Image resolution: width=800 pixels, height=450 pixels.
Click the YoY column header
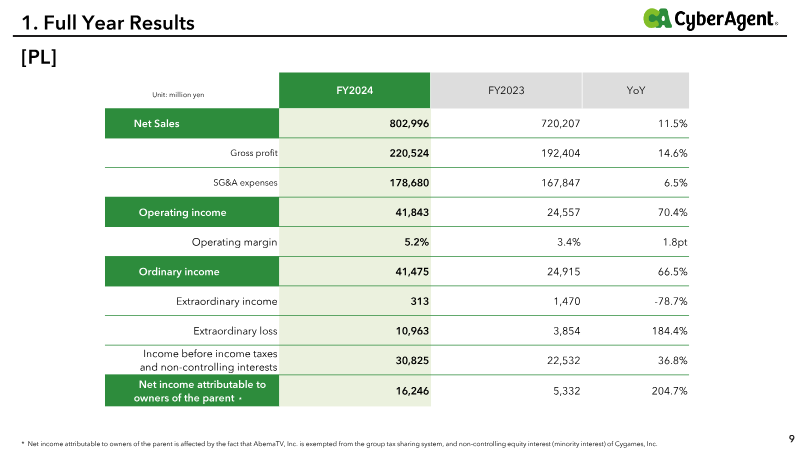636,90
